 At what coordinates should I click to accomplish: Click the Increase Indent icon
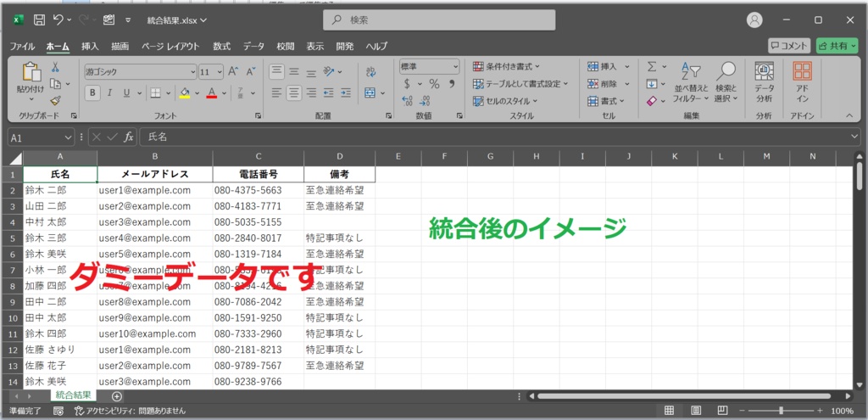tap(346, 92)
